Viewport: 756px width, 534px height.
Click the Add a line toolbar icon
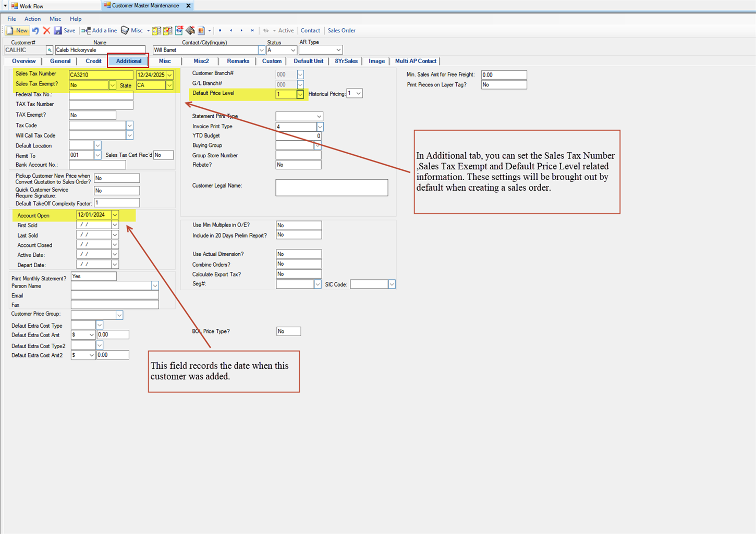tap(86, 30)
